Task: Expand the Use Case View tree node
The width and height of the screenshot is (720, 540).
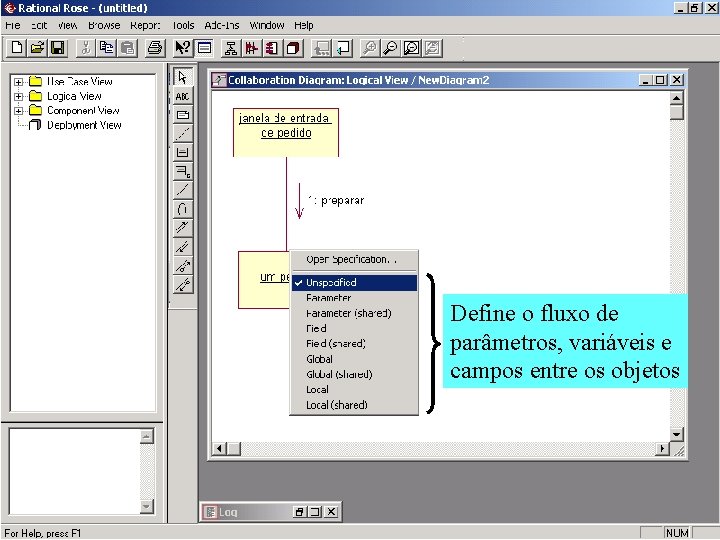Action: (18, 82)
